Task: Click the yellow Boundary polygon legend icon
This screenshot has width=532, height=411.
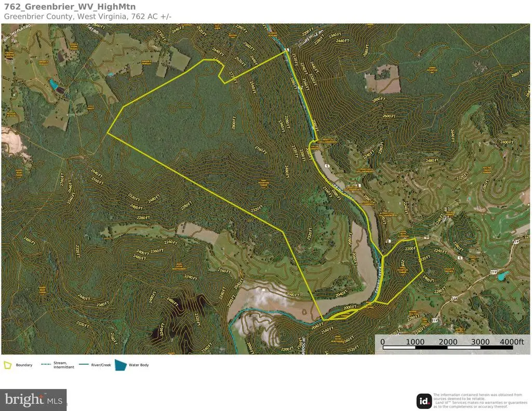Action: [x=8, y=365]
